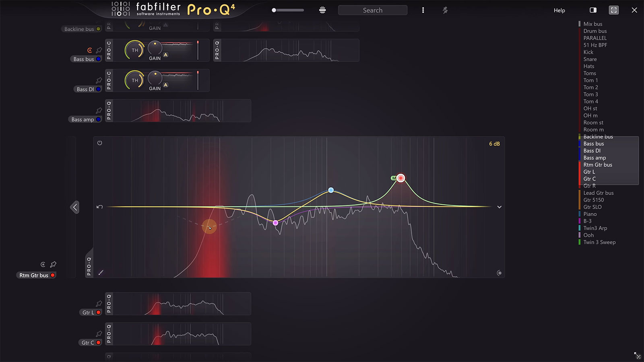Screen dimensions: 644x362
Task: Click the green M badge on the red band
Action: [x=394, y=178]
